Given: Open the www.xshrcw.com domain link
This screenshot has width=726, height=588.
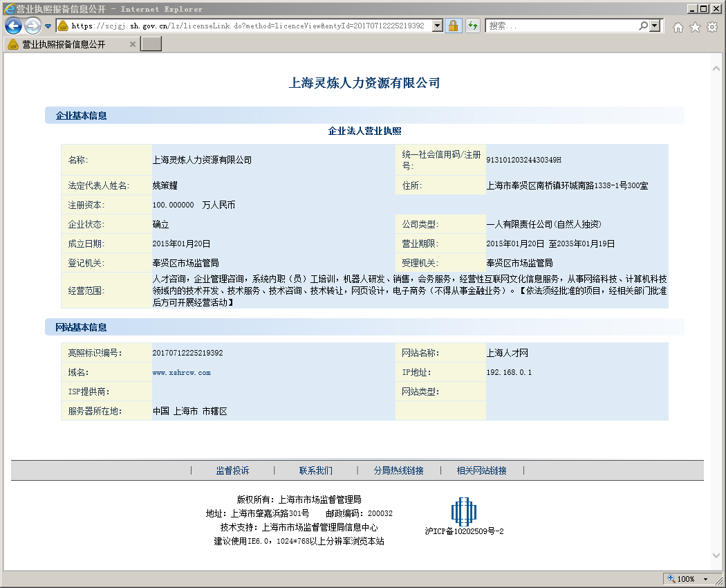Looking at the screenshot, I should 181,373.
